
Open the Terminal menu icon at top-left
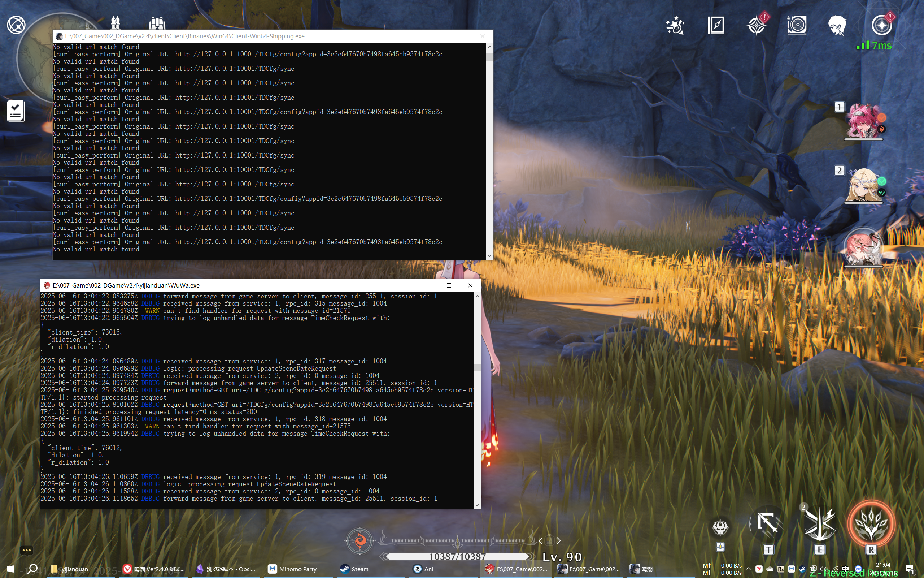click(x=16, y=25)
